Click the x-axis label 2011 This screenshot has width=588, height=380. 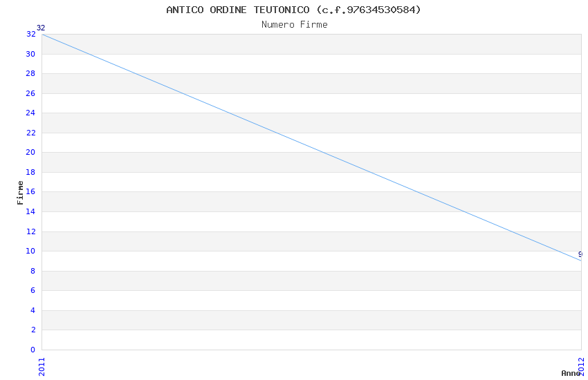[42, 367]
